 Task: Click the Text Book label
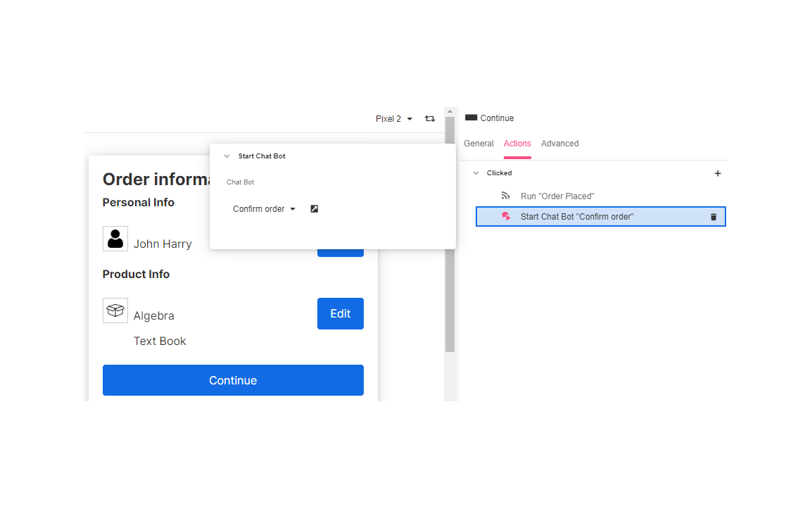coord(160,341)
